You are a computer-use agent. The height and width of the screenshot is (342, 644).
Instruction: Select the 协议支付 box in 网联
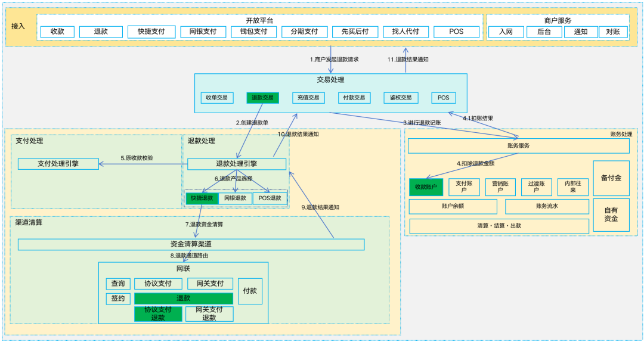coord(157,284)
